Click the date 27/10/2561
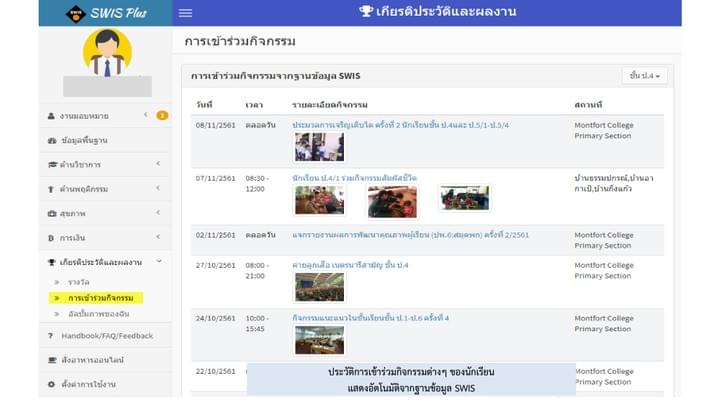 click(215, 265)
